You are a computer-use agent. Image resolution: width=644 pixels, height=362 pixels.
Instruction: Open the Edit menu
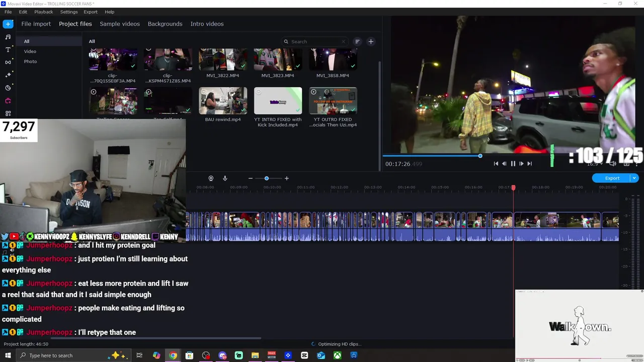pos(23,12)
